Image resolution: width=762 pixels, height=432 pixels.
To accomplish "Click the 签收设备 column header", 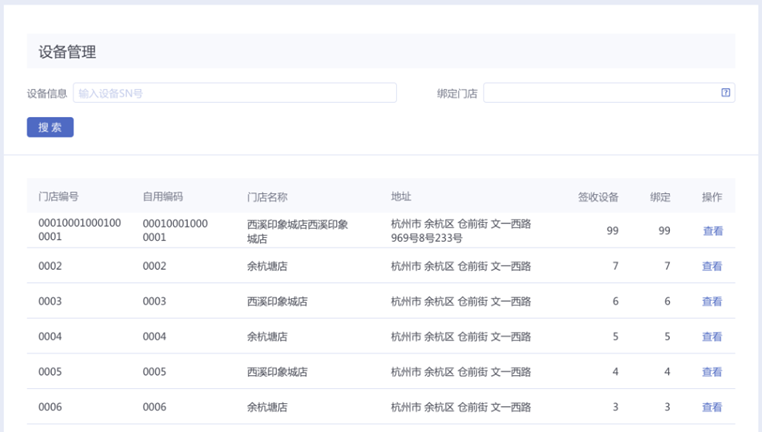I will pos(598,197).
